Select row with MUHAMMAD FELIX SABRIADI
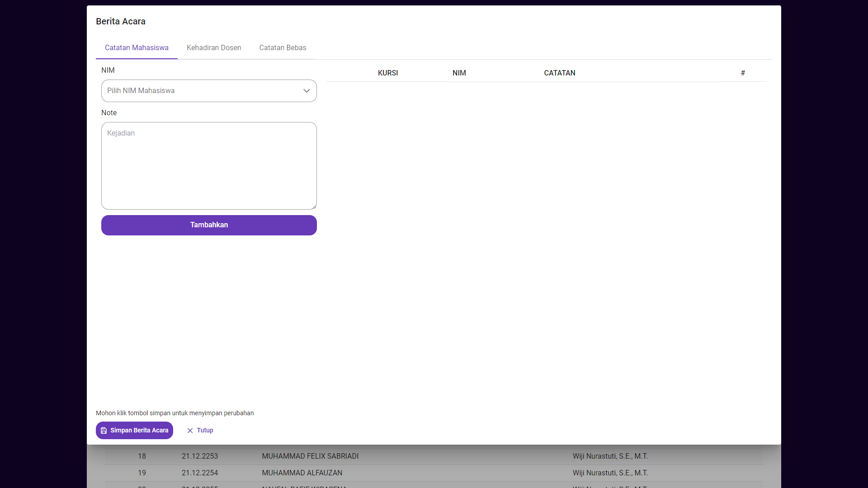868x488 pixels. pos(310,456)
